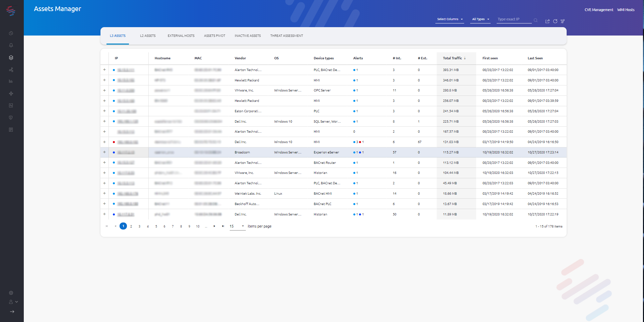The width and height of the screenshot is (644, 322).
Task: Click the ellipsis more-pages button in the pager
Action: tap(206, 227)
